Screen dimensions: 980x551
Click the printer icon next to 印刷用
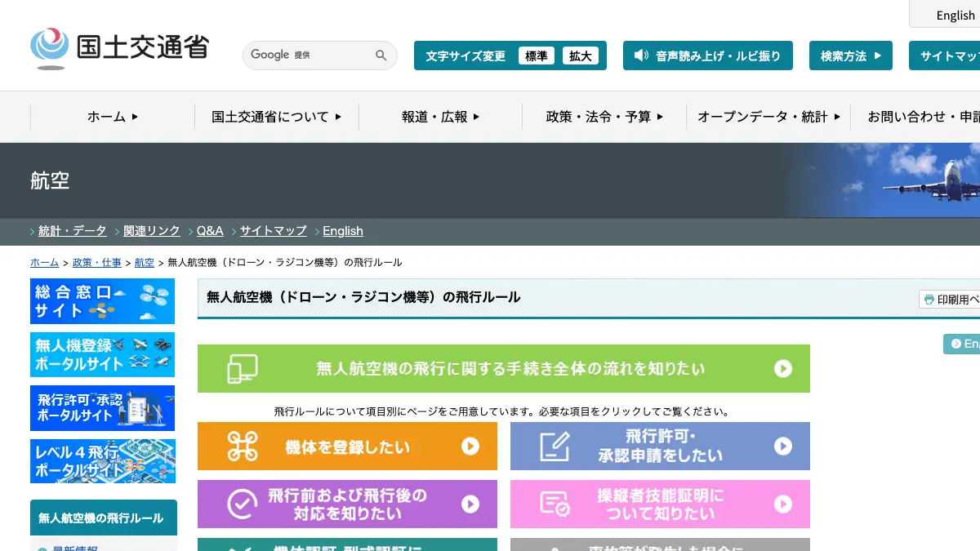[929, 300]
